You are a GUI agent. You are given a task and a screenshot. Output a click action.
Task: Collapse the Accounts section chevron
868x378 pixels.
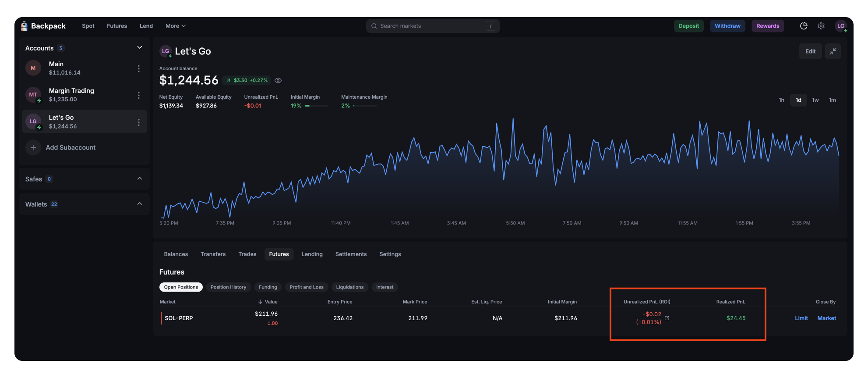tap(140, 47)
